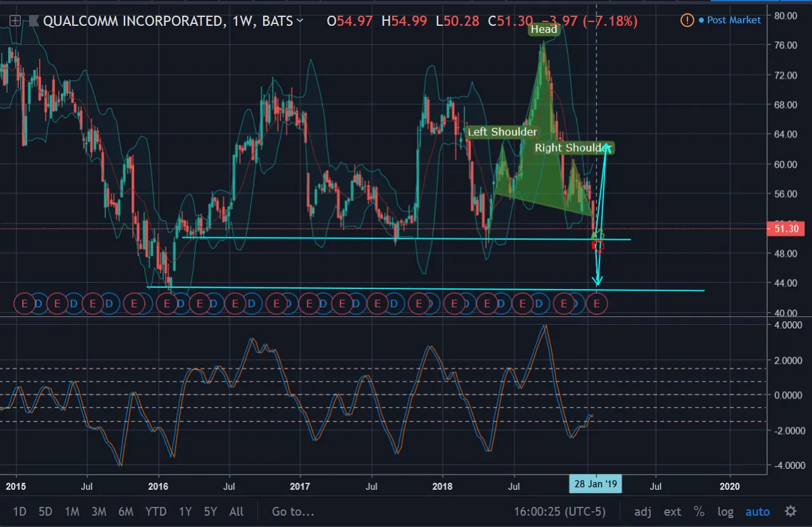Select the All time range
Screen dimensions: 812x527
[x=236, y=512]
